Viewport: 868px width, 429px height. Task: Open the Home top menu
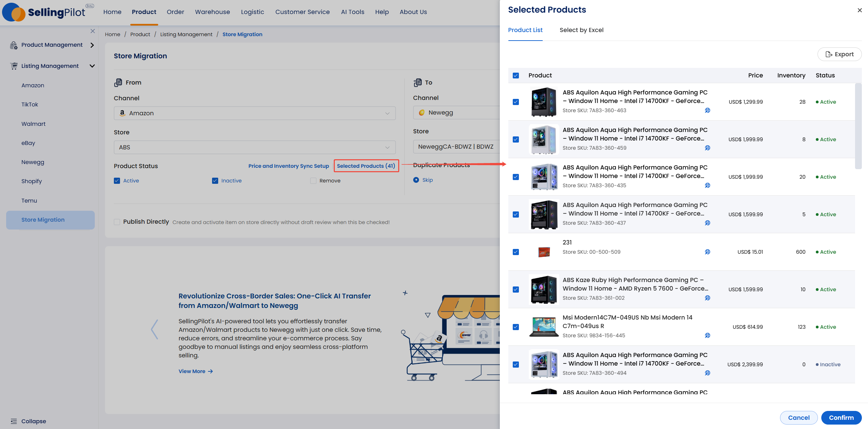click(x=112, y=12)
